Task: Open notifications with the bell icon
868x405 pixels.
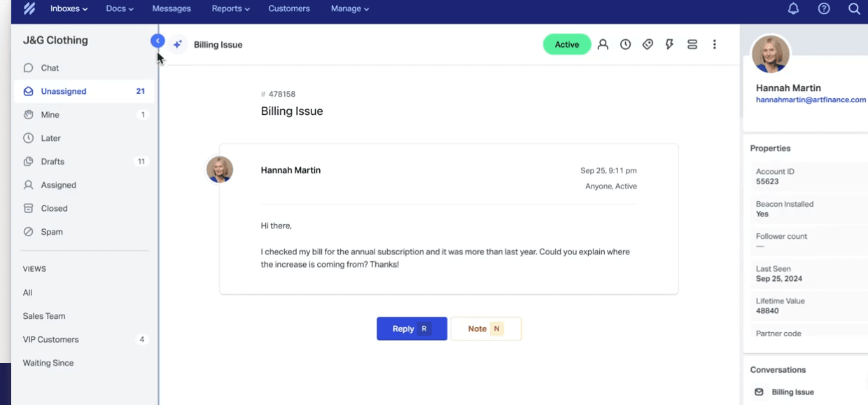Action: pyautogui.click(x=793, y=8)
